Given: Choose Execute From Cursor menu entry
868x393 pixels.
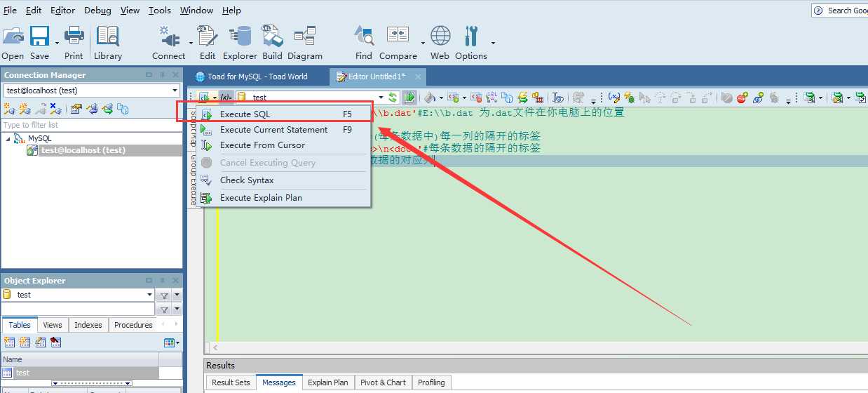Looking at the screenshot, I should 283,145.
